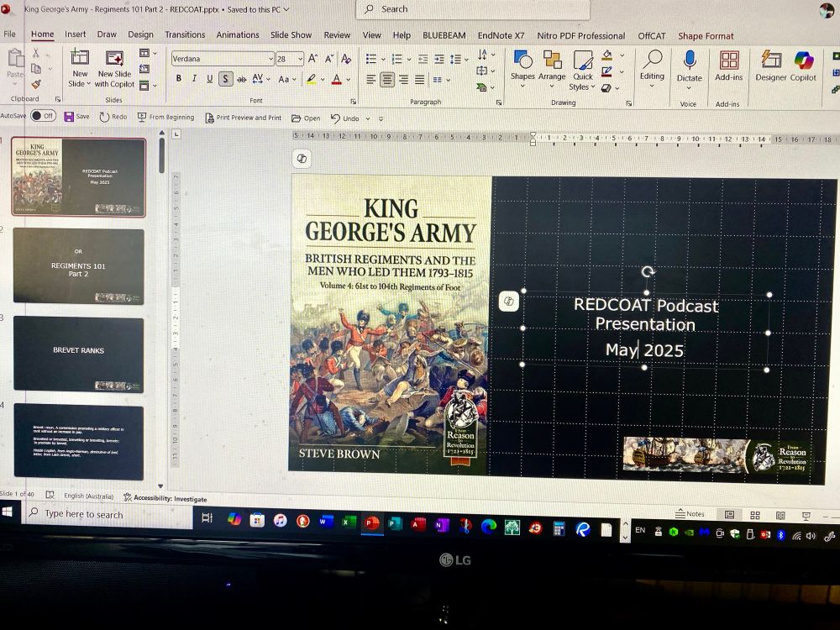This screenshot has width=840, height=630.
Task: Toggle Text Shadow button
Action: coord(225,79)
